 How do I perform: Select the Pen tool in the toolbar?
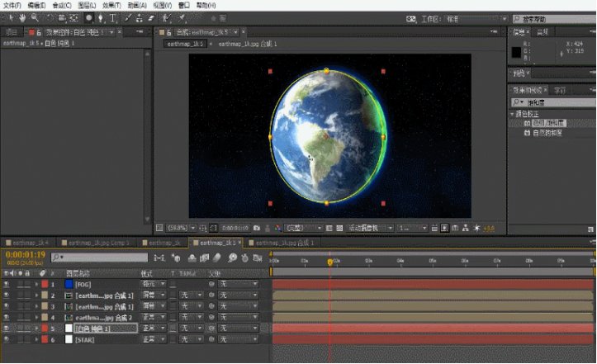click(101, 17)
